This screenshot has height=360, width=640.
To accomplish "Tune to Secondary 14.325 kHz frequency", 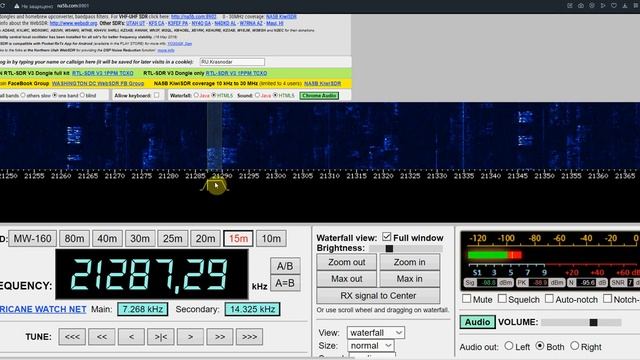I will (252, 309).
